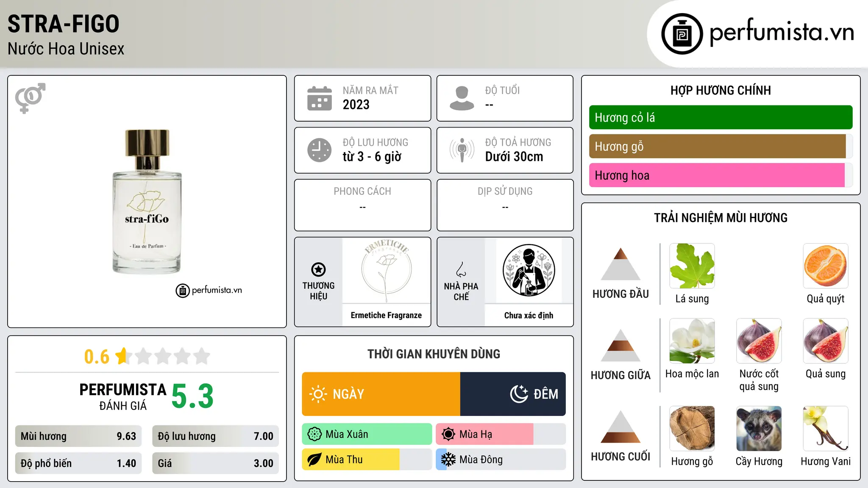
Task: Open the perfumista.vn logo in the header
Action: coord(758,33)
